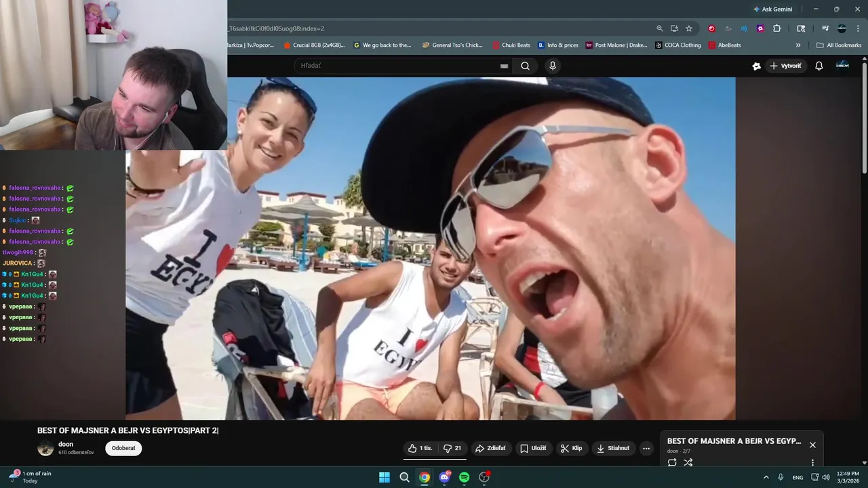The height and width of the screenshot is (488, 868).
Task: Open the Ask Gemini button
Action: (x=772, y=9)
